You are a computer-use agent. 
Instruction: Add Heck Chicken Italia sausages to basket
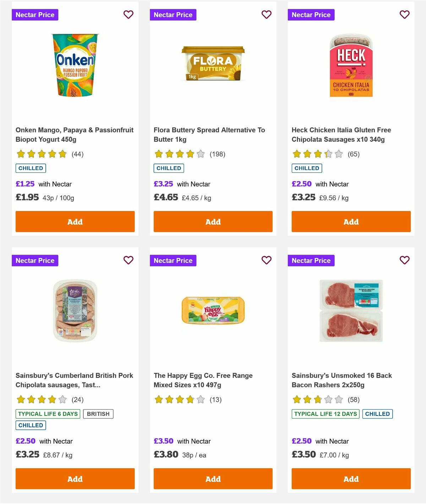tap(351, 221)
